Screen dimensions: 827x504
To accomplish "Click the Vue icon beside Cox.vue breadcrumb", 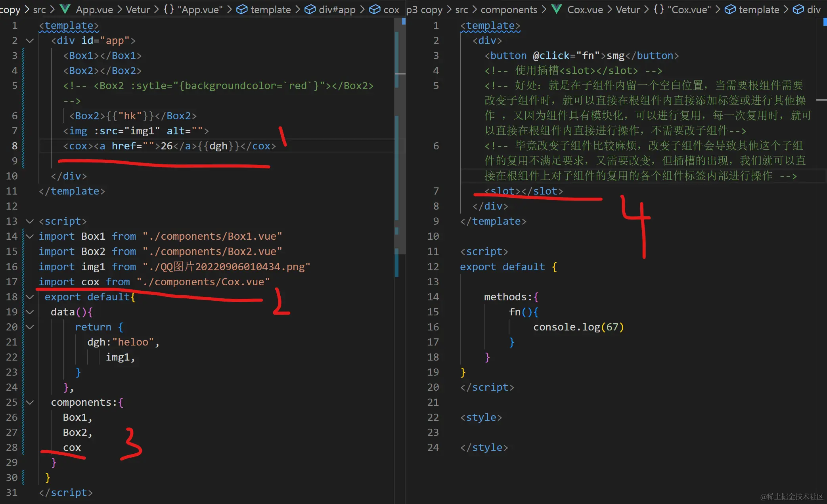I will coord(557,9).
